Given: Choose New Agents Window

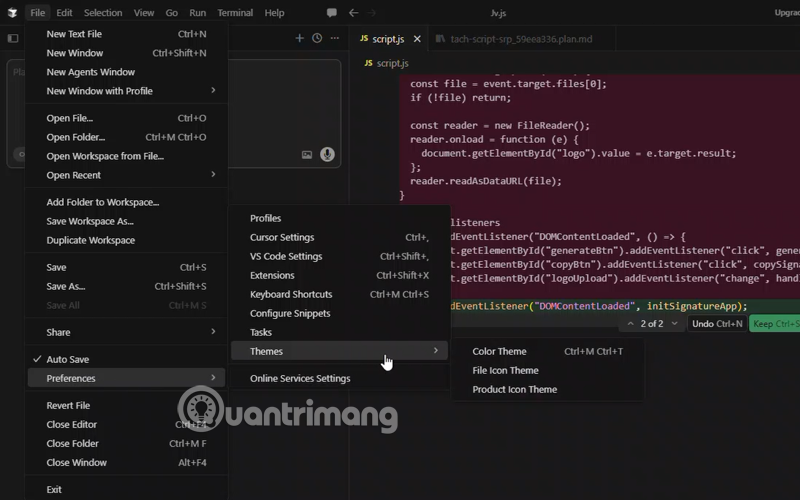Looking at the screenshot, I should [126, 72].
